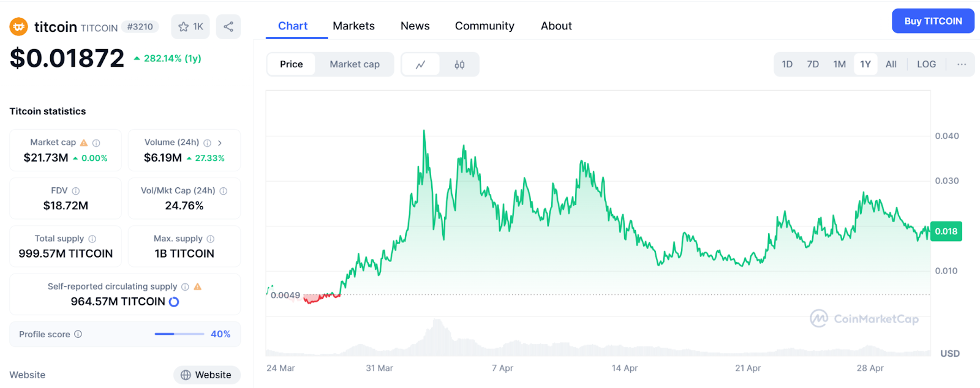Open the Community tab

point(484,26)
